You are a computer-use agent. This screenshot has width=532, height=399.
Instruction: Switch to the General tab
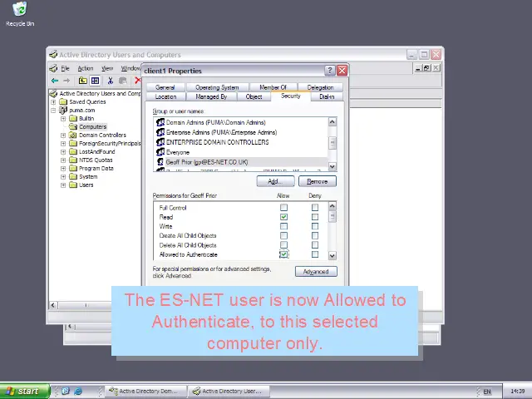pyautogui.click(x=165, y=87)
